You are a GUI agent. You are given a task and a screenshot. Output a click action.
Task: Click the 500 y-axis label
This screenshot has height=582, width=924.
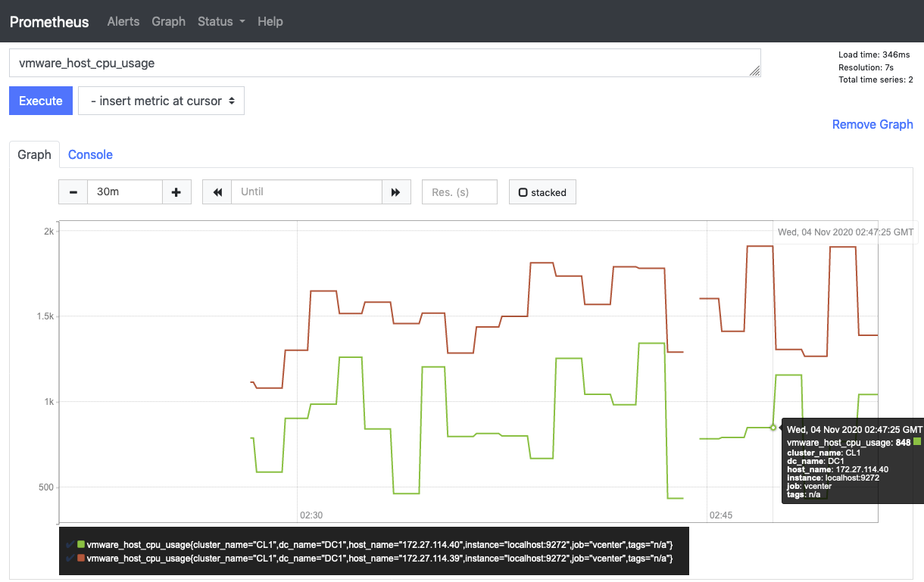tap(46, 487)
